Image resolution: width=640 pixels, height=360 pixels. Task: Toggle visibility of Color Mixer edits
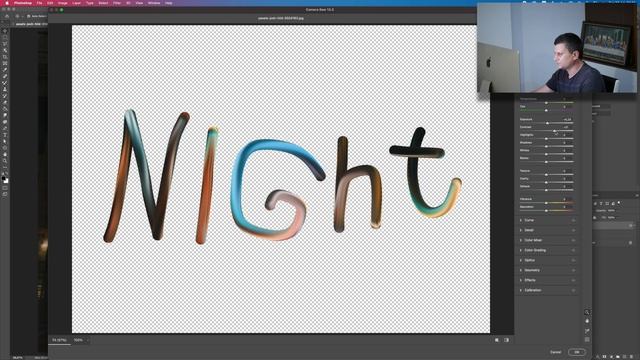[x=573, y=240]
